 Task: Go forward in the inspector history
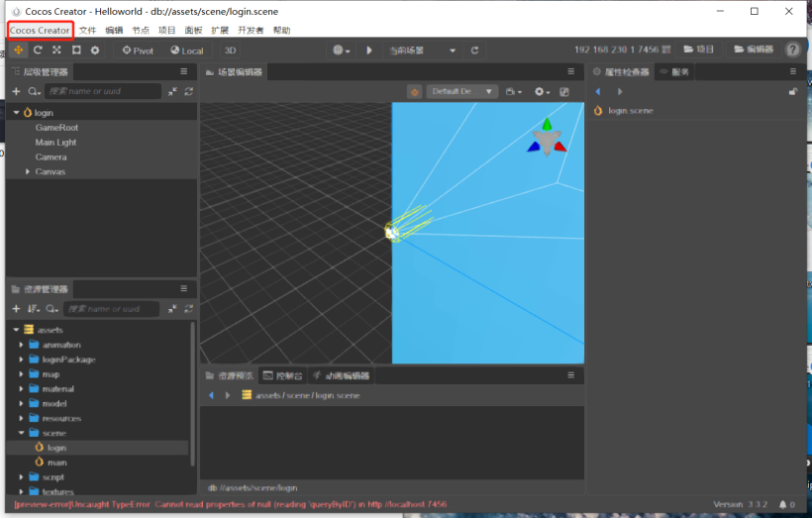[x=620, y=92]
